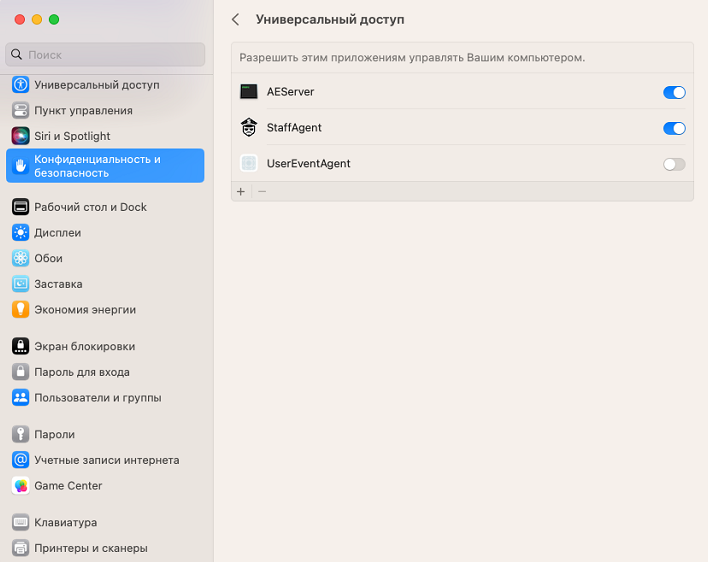Select the UserEventAgent list row
Image resolution: width=708 pixels, height=562 pixels.
(x=450, y=164)
